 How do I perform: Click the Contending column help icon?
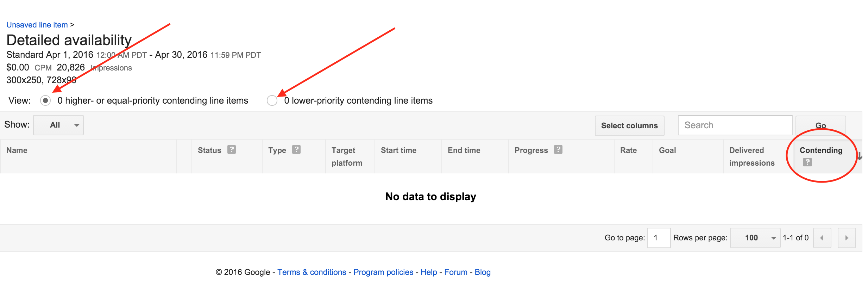pyautogui.click(x=807, y=162)
